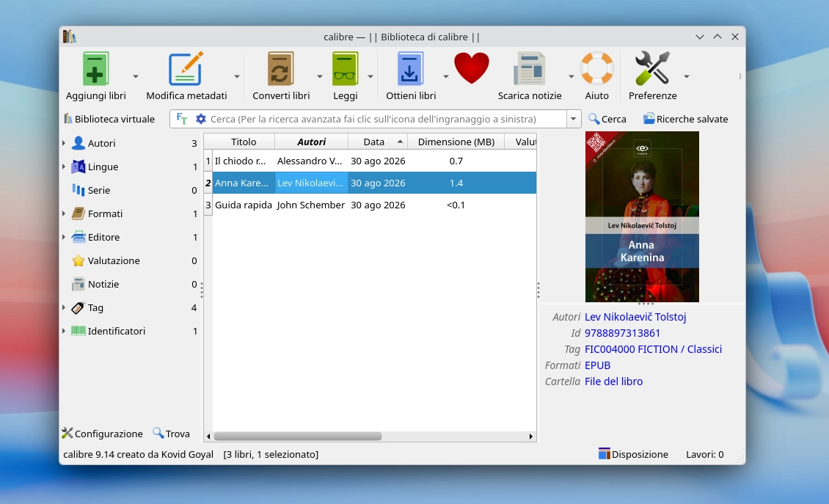Screen dimensions: 829x504
Task: Toggle full text search FT icon
Action: pos(181,119)
